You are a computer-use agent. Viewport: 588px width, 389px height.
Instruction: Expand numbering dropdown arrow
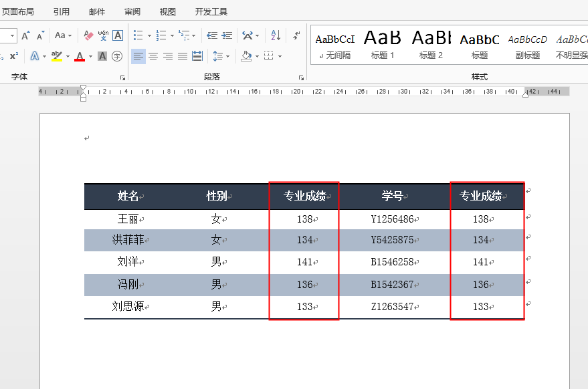[172, 36]
